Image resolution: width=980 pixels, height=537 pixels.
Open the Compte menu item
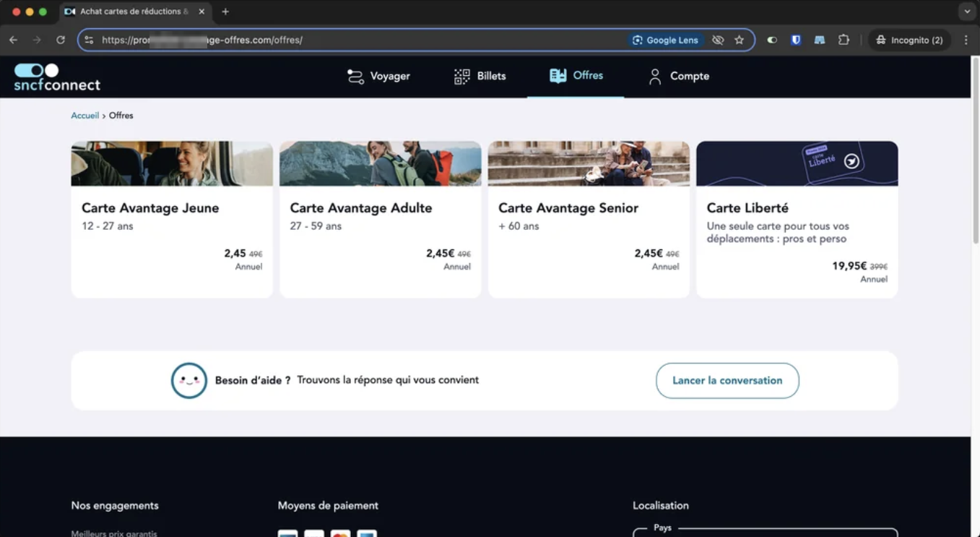point(679,76)
